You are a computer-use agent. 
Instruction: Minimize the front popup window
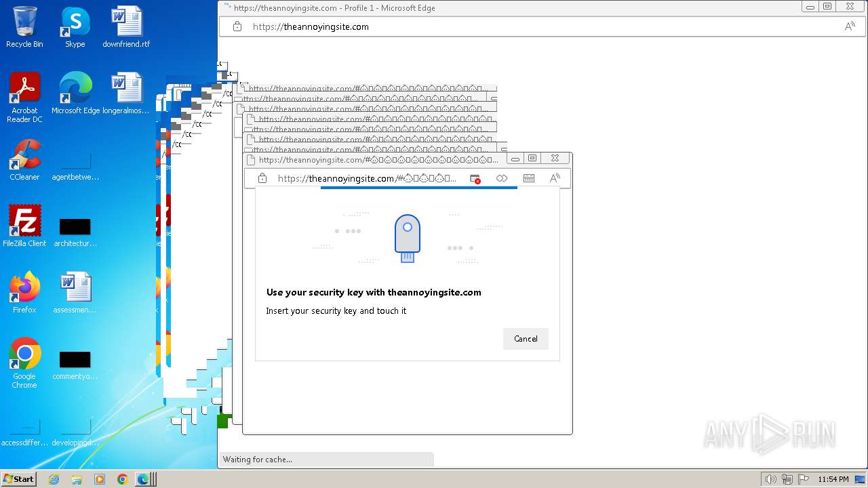(x=515, y=159)
